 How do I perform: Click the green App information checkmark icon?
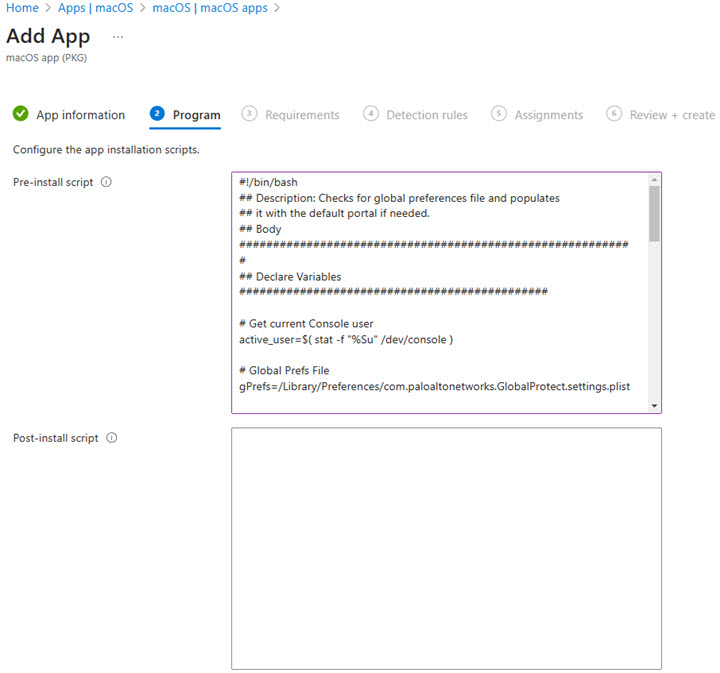click(x=21, y=114)
